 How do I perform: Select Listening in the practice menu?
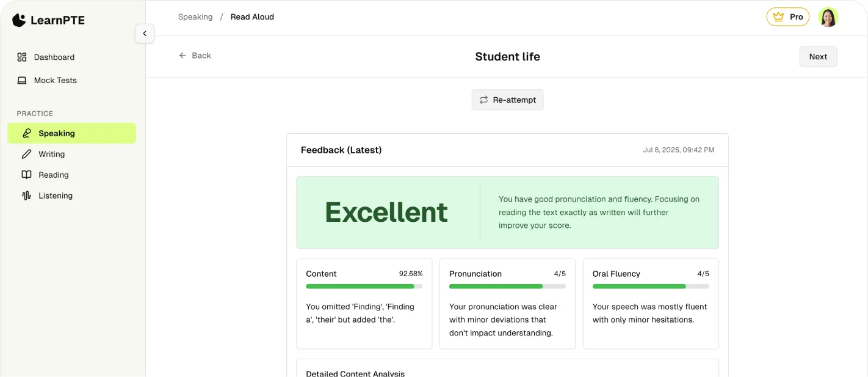click(56, 196)
